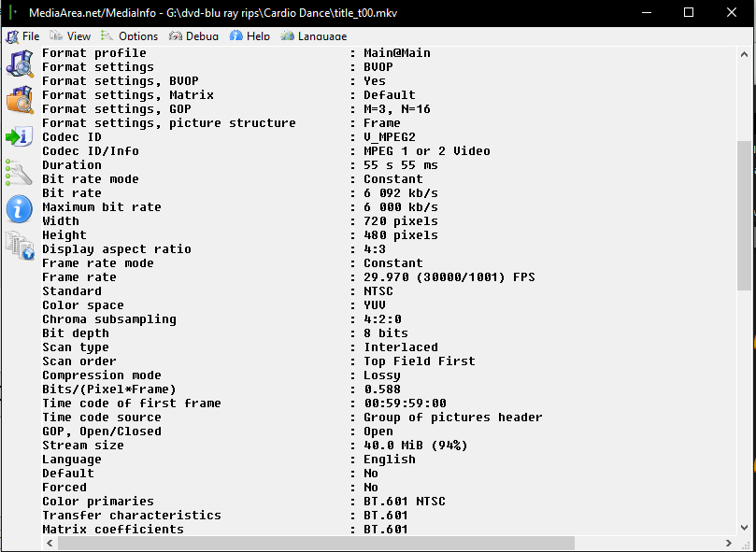This screenshot has width=756, height=552.
Task: Click the 'Forced' label
Action: [x=64, y=487]
